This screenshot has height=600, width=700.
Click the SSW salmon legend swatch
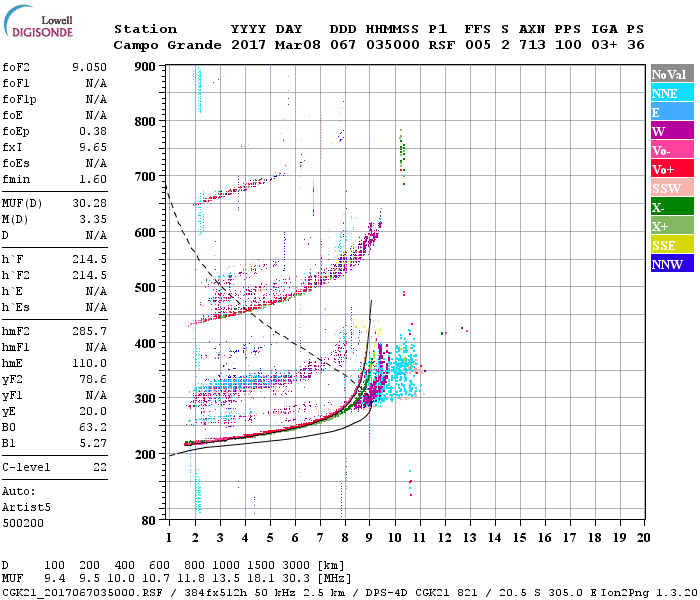click(672, 188)
